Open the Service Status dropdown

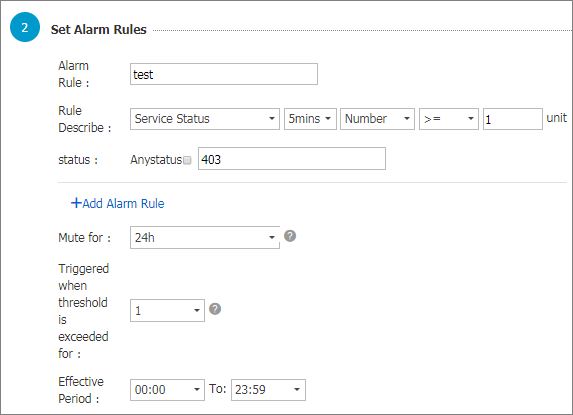205,119
